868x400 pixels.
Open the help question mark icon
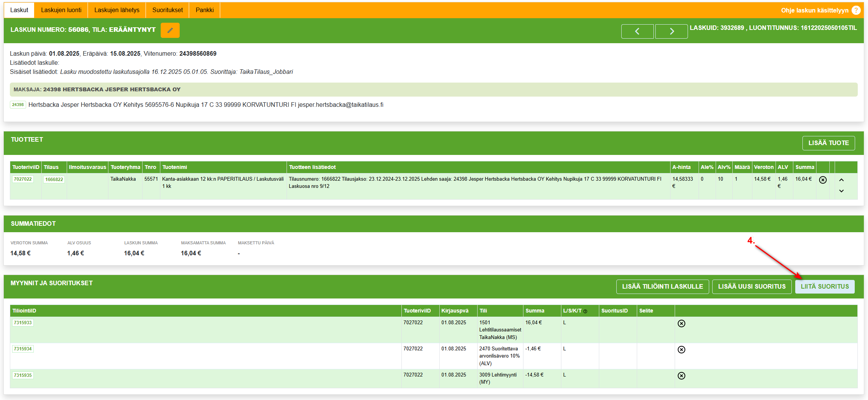(x=856, y=10)
